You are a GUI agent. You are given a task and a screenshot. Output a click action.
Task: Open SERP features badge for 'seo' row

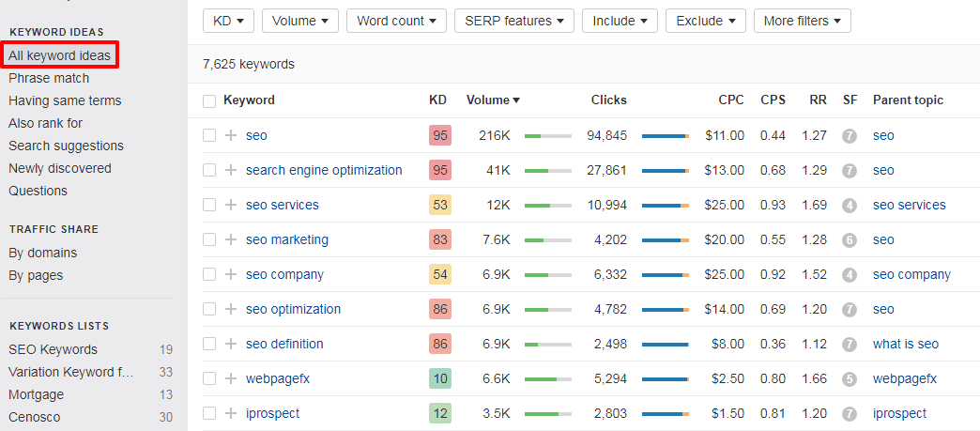849,135
